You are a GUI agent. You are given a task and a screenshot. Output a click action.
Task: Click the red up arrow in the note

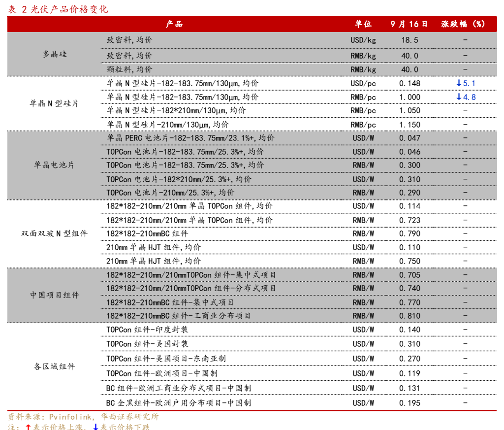point(28,427)
